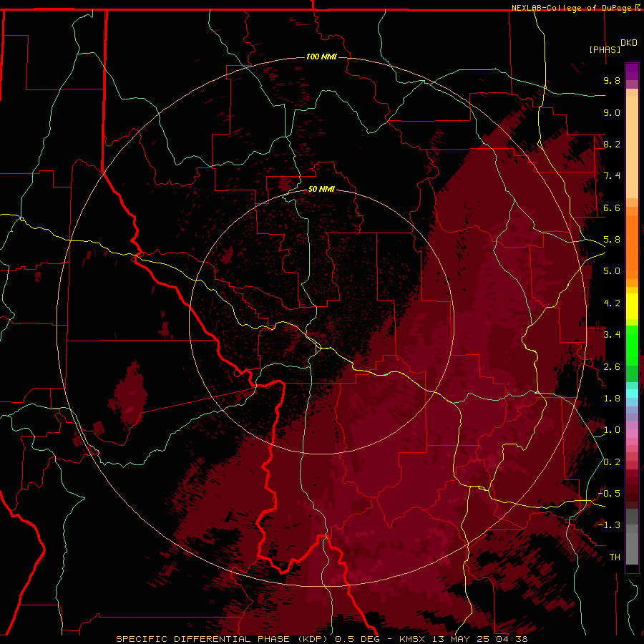Viewport: 644px width, 644px height.
Task: Pick the bright green color bar segment
Action: 632,345
